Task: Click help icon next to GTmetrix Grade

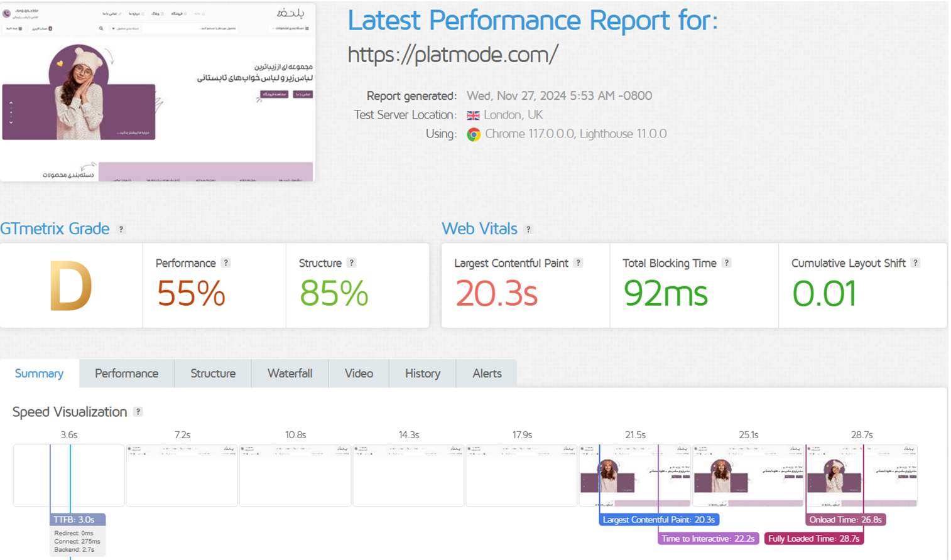Action: (x=121, y=230)
